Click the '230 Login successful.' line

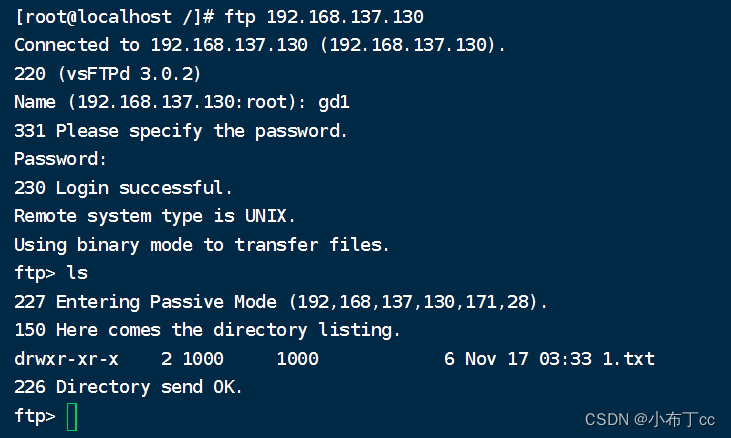[x=123, y=188]
